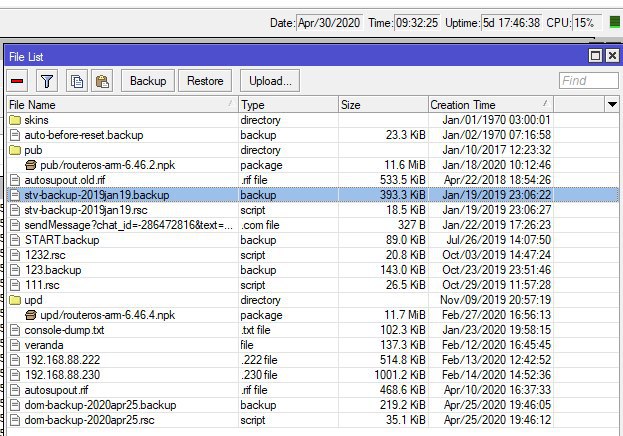This screenshot has height=436, width=623.
Task: Select file name auto-before-reset.backup
Action: (84, 135)
